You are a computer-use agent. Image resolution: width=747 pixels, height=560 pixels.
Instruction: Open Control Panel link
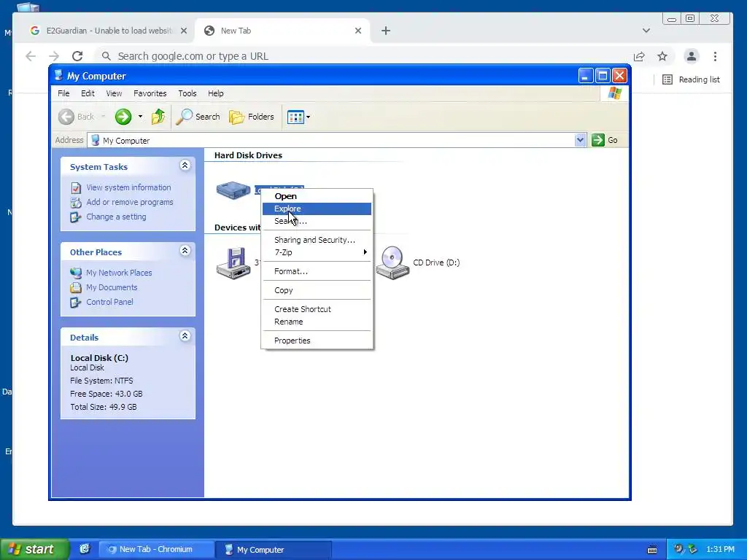pos(109,302)
